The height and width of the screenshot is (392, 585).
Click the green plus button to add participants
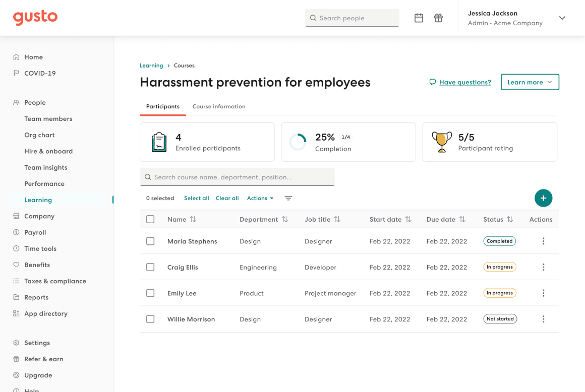(x=543, y=198)
